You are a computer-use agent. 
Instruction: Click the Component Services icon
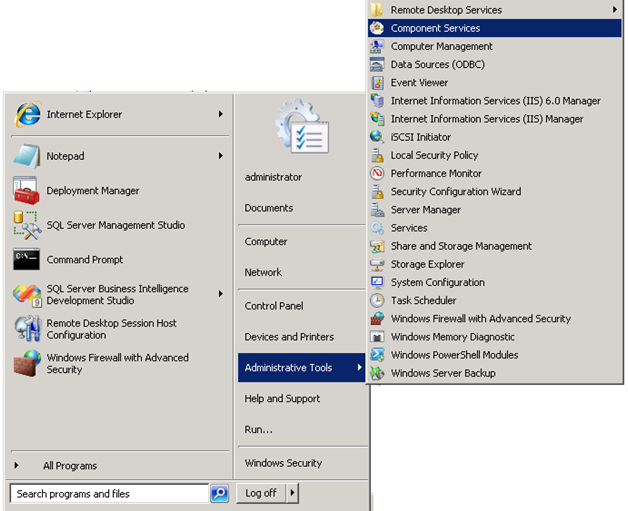(x=377, y=28)
